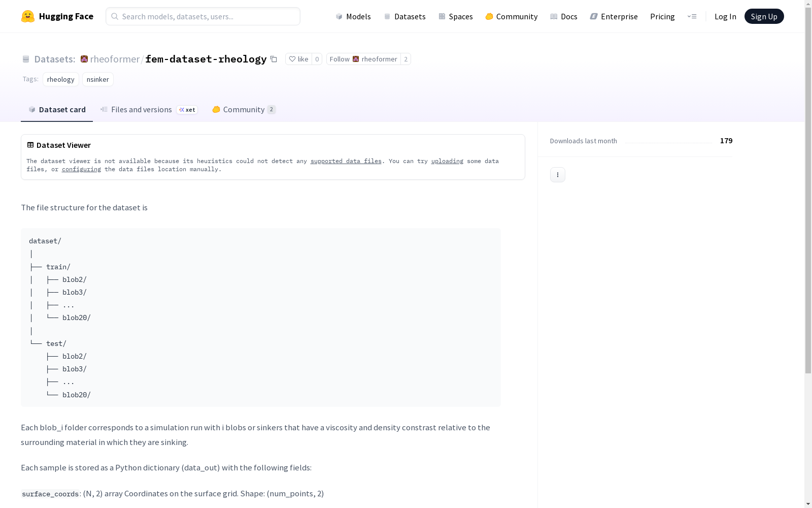Click the Dataset Viewer heading
Image resolution: width=812 pixels, height=508 pixels.
(63, 145)
